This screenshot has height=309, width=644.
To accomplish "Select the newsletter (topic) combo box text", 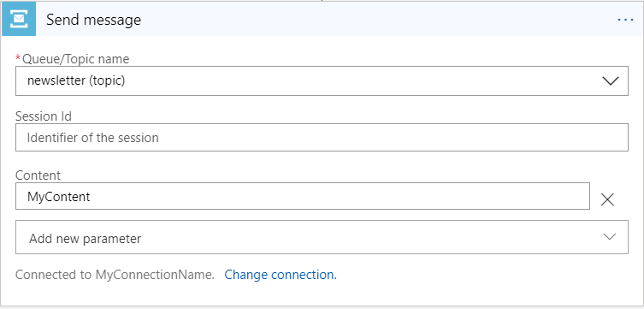I will point(76,81).
